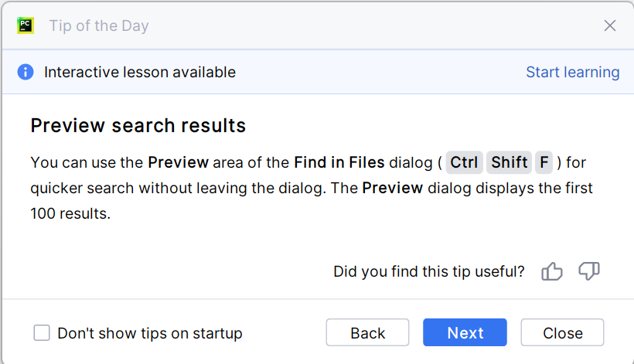The image size is (634, 364).
Task: Click the "Preview search results" heading
Action: (x=138, y=125)
